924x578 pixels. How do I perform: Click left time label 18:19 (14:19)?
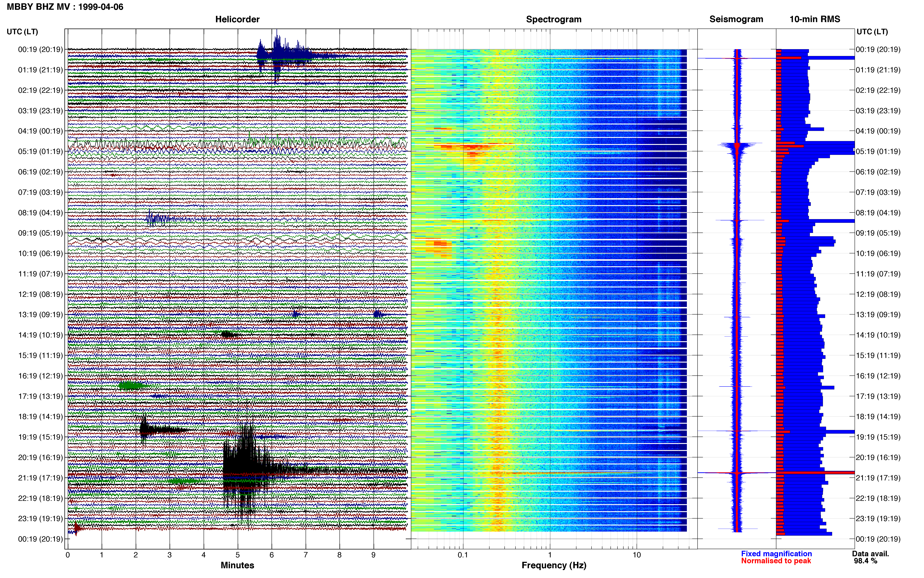point(41,417)
